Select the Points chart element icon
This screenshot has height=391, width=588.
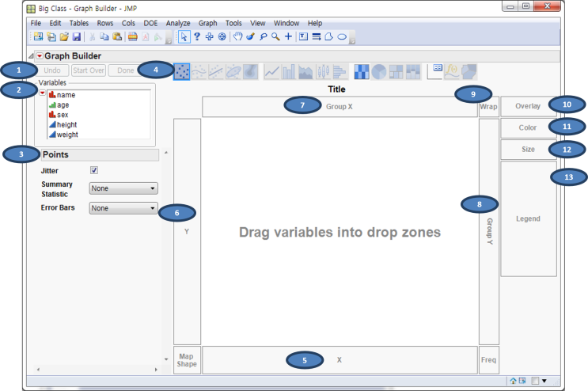[182, 71]
